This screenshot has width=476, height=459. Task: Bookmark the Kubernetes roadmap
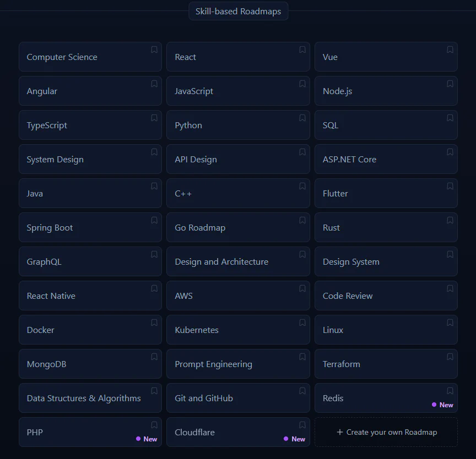click(302, 323)
